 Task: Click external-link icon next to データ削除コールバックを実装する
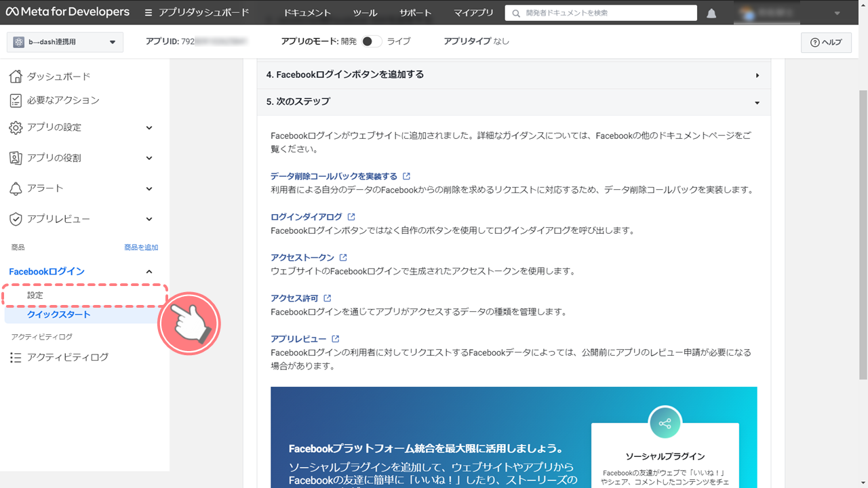406,176
